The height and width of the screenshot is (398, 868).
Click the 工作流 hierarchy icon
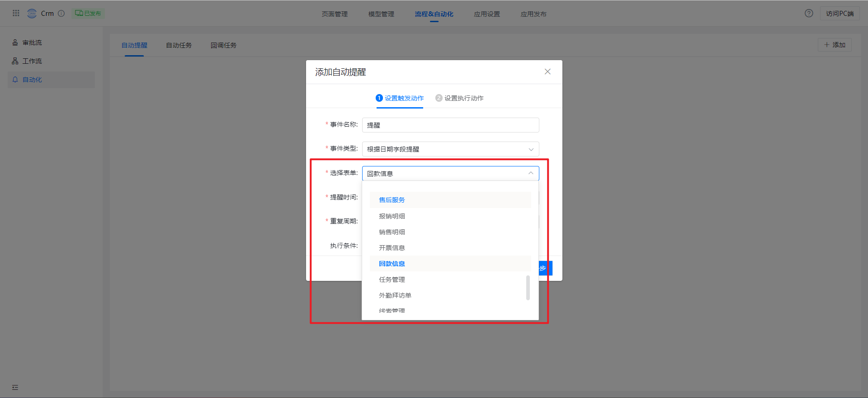(15, 61)
